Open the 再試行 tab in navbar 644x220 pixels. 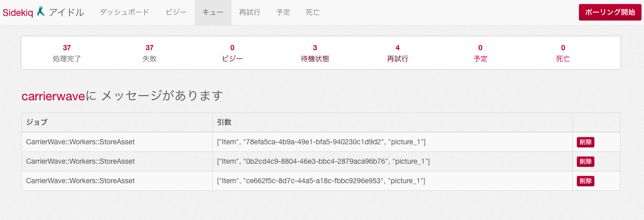click(250, 12)
